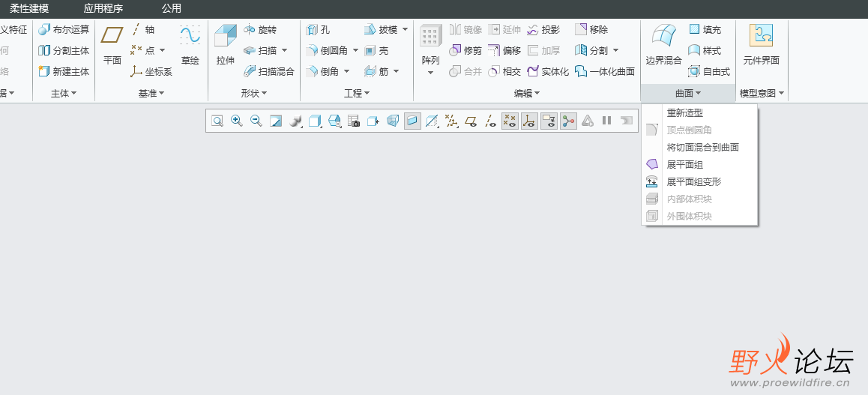Image resolution: width=868 pixels, height=395 pixels.
Task: Expand the 倒圆角 round dropdown arrow
Action: 355,50
